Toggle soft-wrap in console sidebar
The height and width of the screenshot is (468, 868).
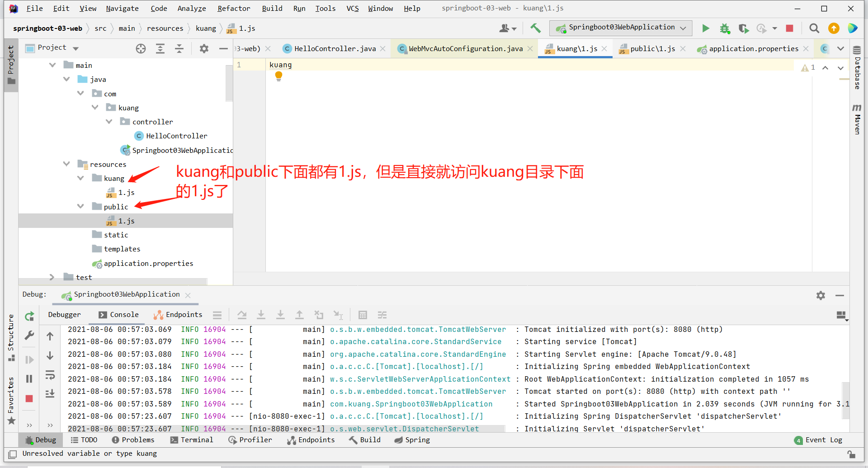(50, 375)
